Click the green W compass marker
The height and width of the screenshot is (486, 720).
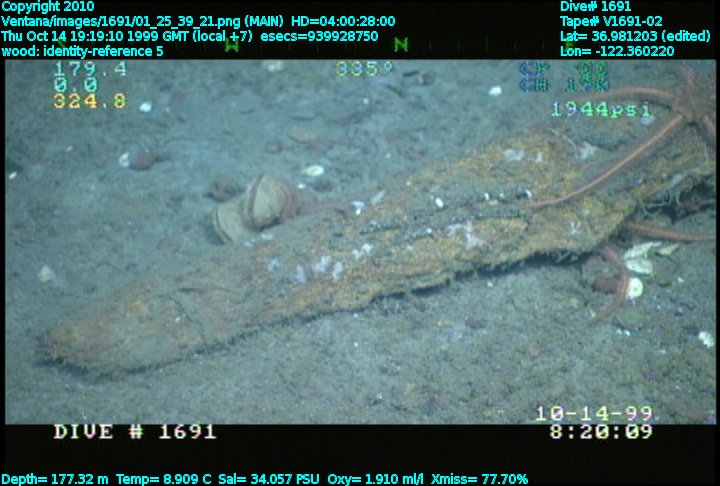[x=232, y=45]
